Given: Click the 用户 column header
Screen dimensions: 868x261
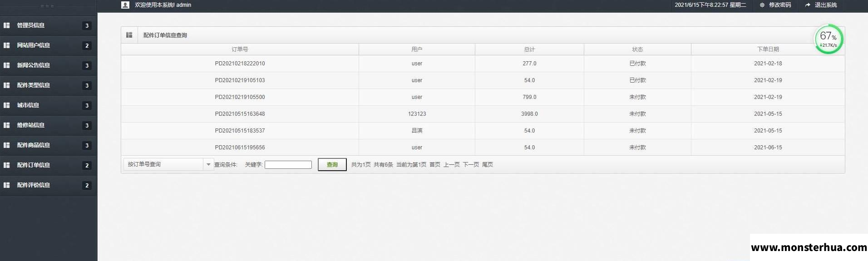Looking at the screenshot, I should 417,49.
